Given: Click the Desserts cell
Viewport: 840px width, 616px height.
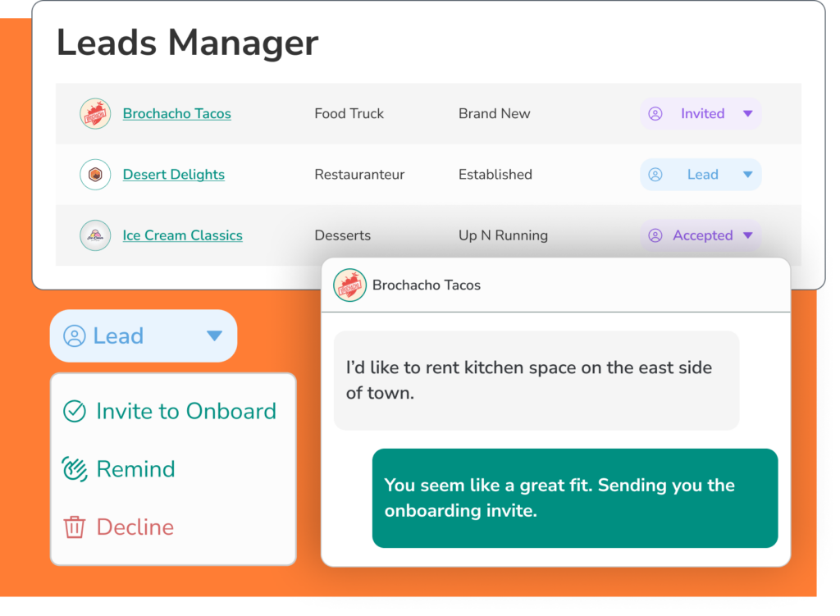Looking at the screenshot, I should 343,235.
